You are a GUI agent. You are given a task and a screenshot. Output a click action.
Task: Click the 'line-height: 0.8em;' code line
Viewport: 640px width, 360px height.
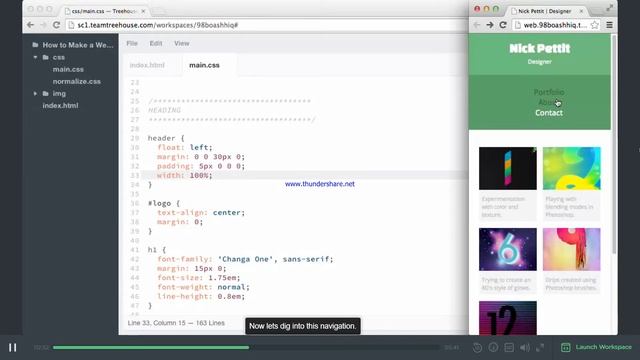click(201, 296)
